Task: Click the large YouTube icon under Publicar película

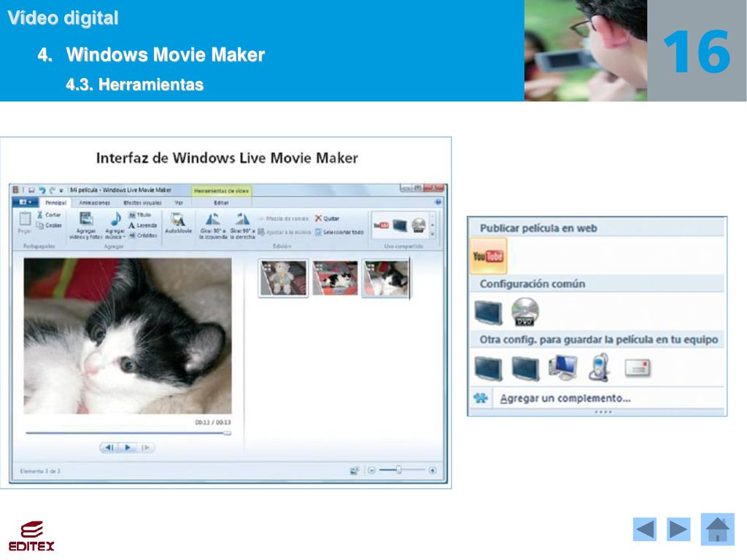Action: coord(488,256)
